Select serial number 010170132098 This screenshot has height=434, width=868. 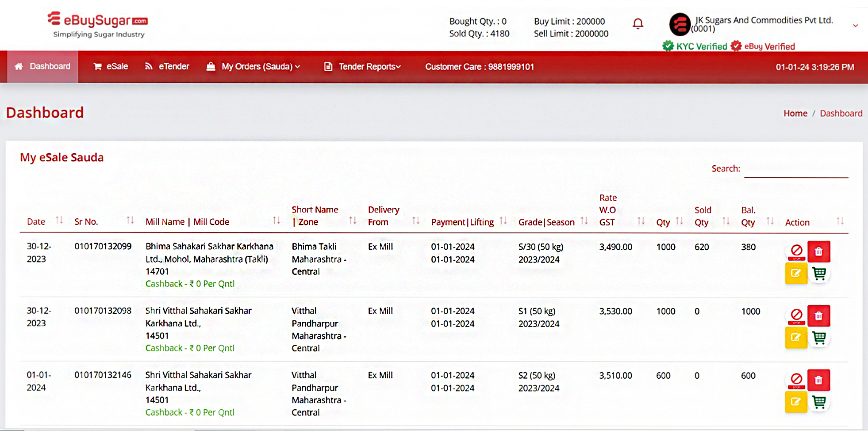coord(103,311)
